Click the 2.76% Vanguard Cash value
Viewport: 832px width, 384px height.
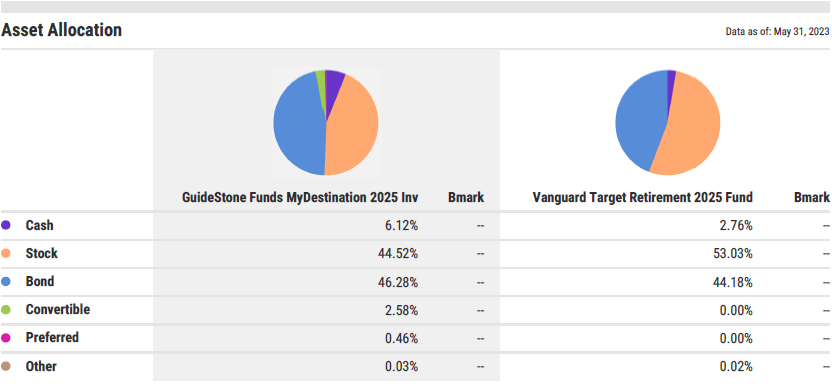tap(736, 226)
